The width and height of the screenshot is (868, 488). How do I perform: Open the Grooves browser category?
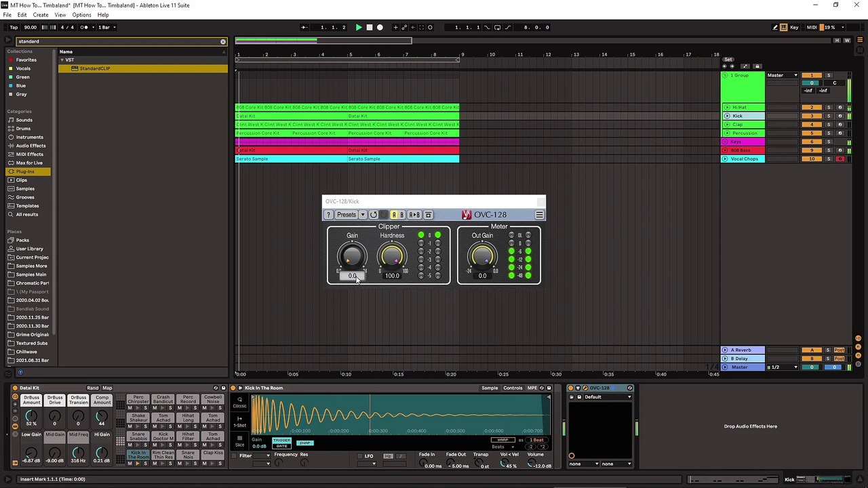pos(25,197)
